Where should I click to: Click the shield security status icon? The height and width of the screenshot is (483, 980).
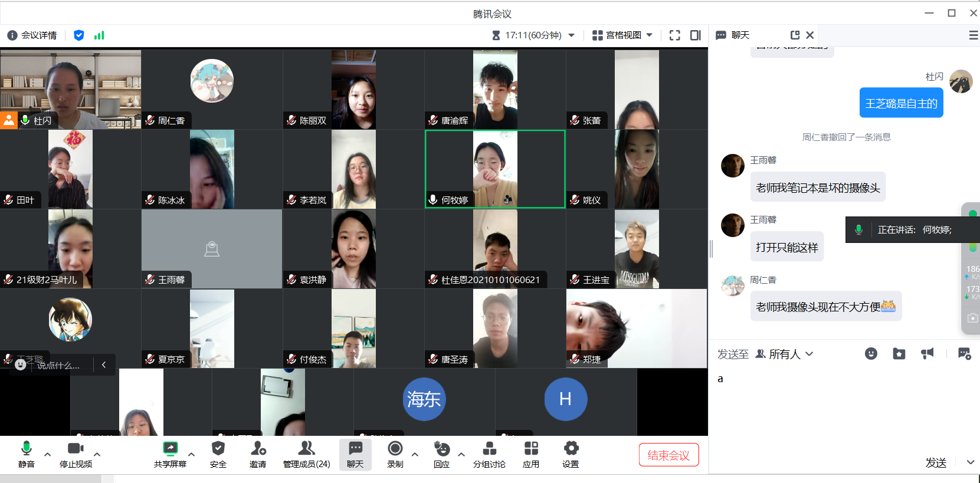pyautogui.click(x=78, y=35)
